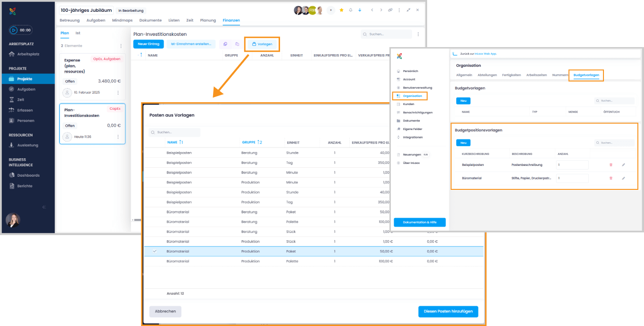Switch to the Ist budget tab
Screen dimensions: 644x326
(x=78, y=33)
